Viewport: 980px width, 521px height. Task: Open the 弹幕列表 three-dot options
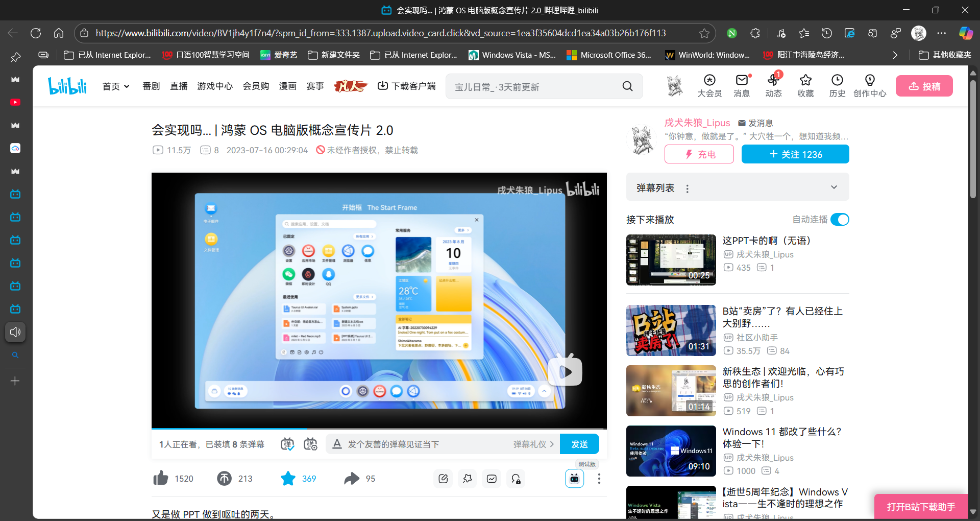[688, 188]
